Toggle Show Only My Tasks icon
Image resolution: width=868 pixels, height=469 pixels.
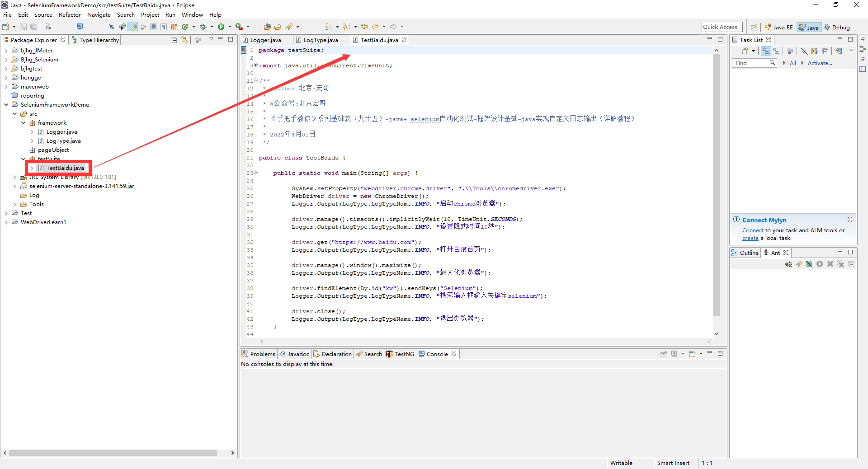click(815, 51)
